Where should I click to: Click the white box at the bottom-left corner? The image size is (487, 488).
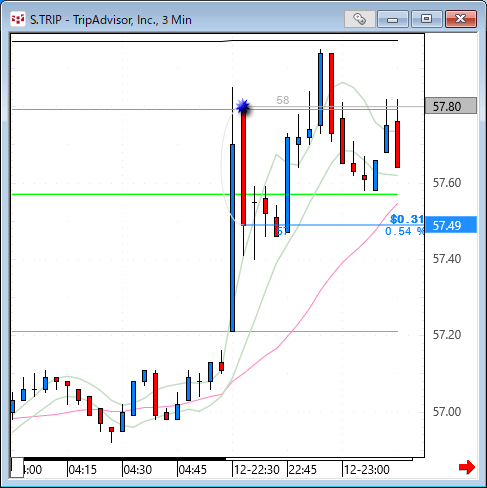(17, 467)
